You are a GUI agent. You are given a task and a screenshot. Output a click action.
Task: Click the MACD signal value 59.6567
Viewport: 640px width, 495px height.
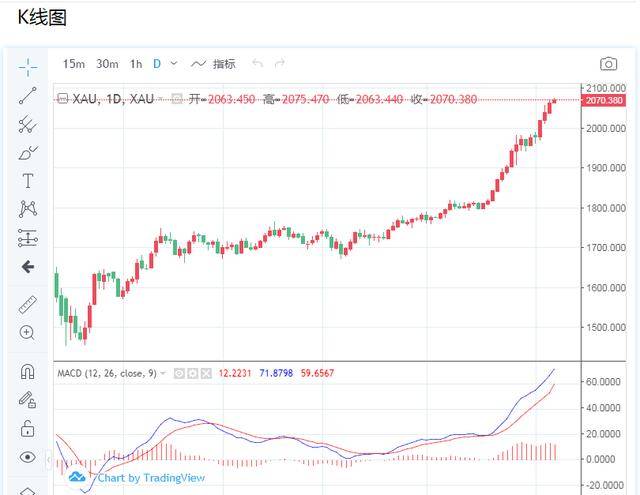point(317,373)
